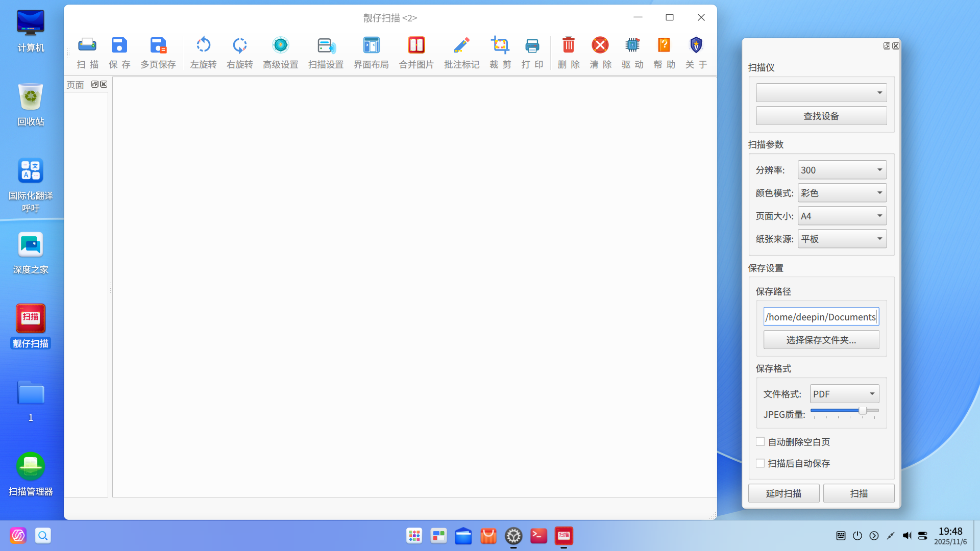Open 界面布局 layout tool

[371, 52]
